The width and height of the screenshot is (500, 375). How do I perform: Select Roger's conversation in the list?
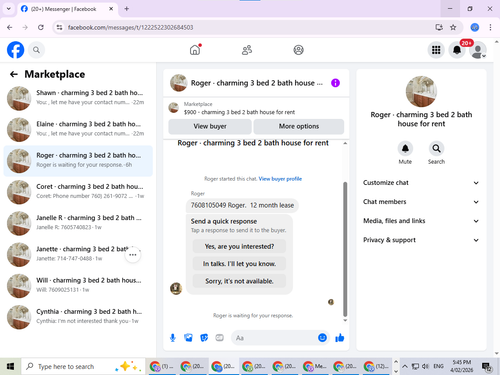pos(78,161)
